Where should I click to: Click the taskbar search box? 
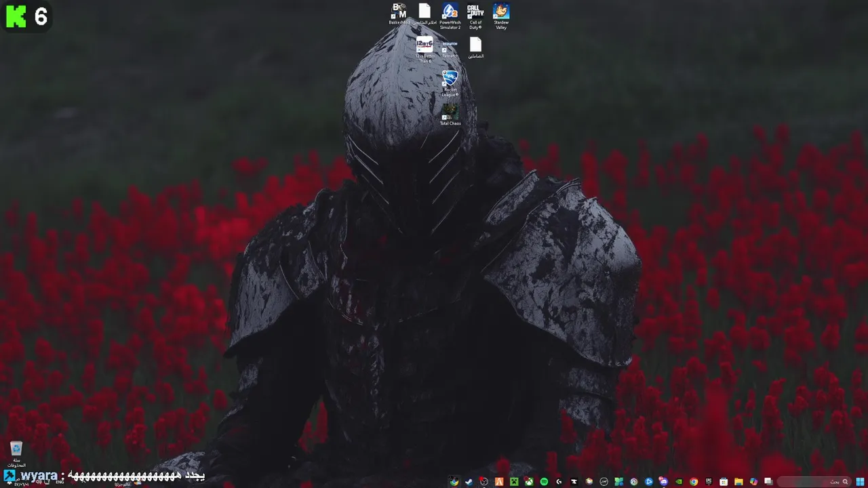pos(814,482)
